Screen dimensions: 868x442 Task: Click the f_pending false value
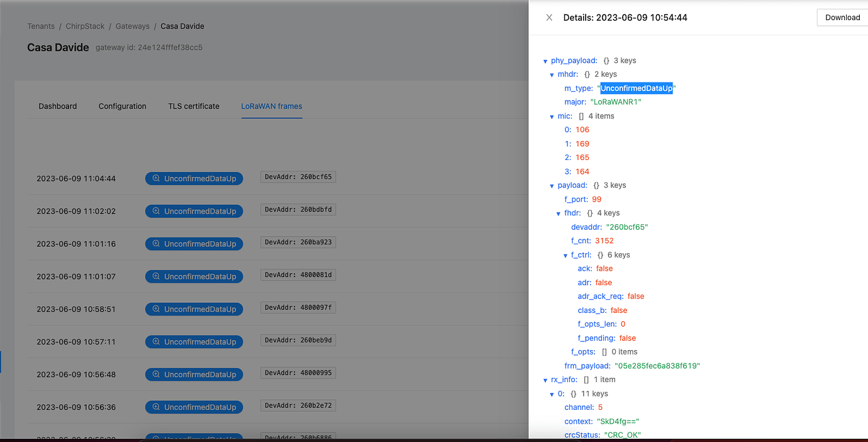(628, 339)
